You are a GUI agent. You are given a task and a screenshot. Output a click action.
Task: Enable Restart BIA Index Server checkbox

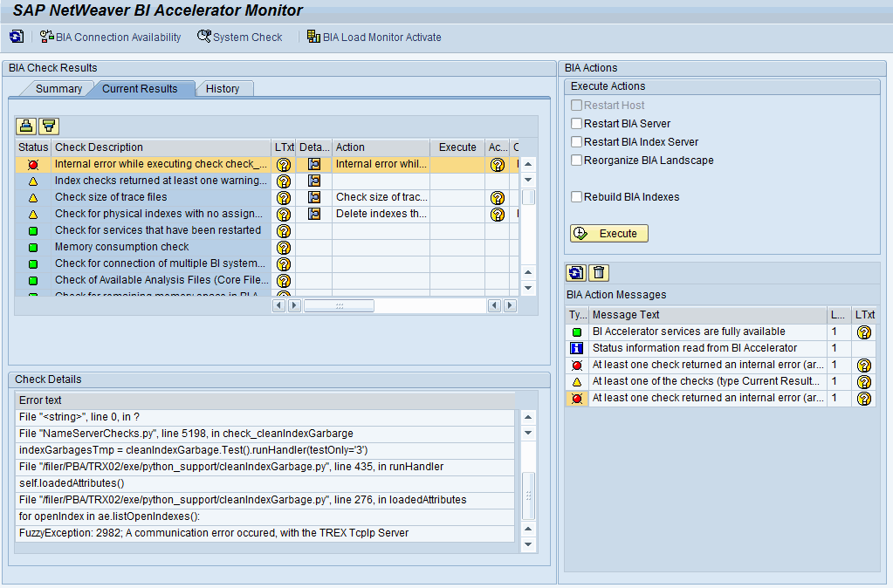coord(576,141)
